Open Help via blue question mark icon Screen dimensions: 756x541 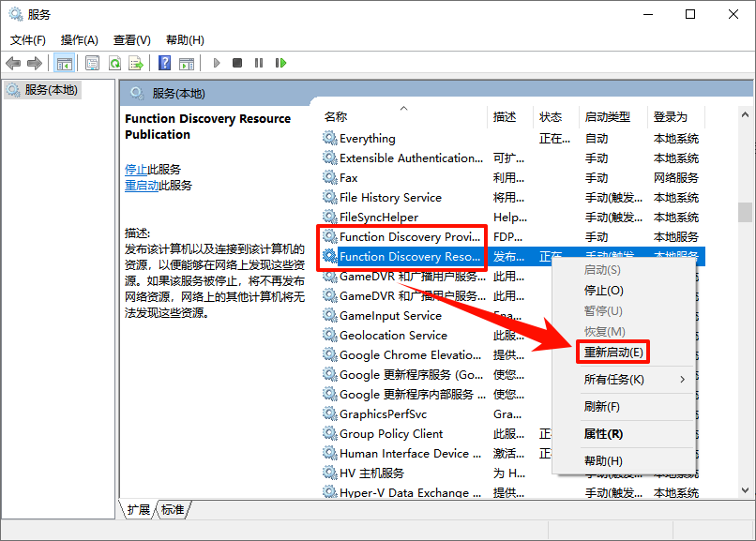[x=164, y=63]
